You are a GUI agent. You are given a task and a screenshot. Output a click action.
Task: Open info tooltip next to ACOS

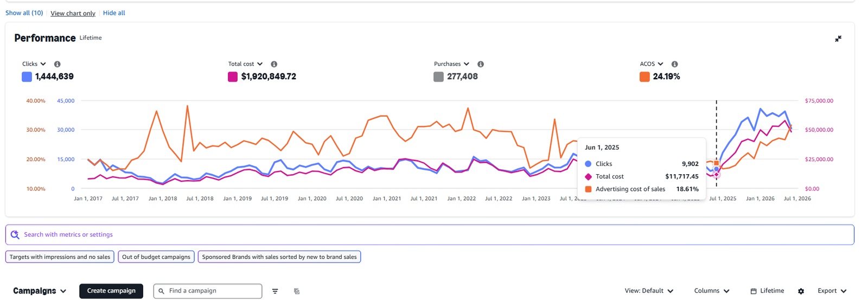(x=674, y=64)
